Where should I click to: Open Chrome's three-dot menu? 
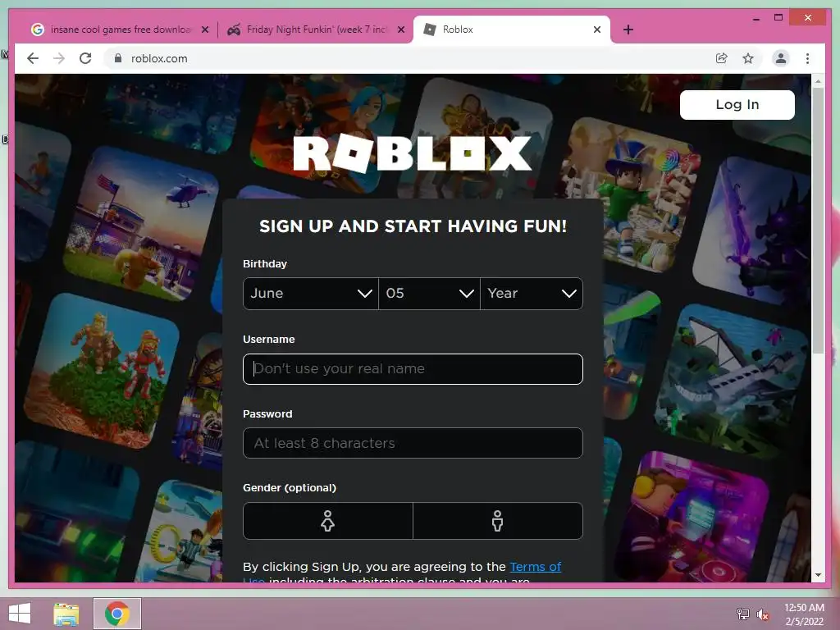pyautogui.click(x=807, y=58)
